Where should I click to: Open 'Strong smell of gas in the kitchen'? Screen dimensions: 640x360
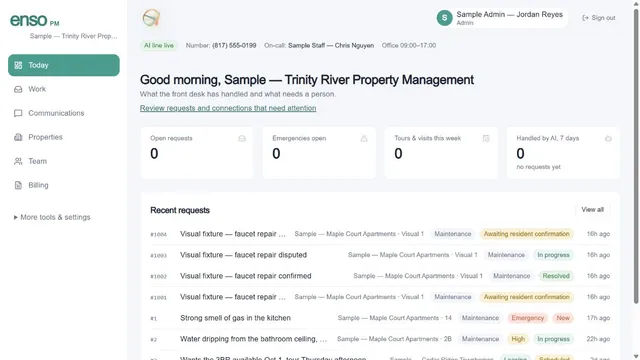380,318
